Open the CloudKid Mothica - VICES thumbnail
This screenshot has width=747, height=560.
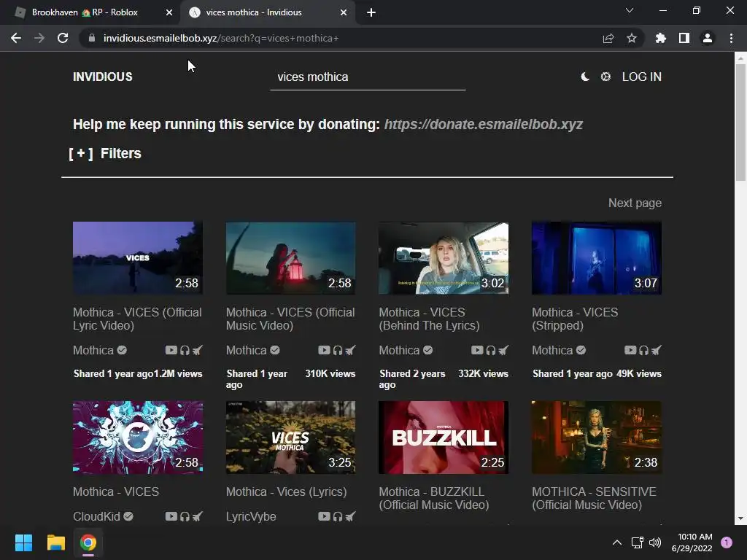(138, 437)
